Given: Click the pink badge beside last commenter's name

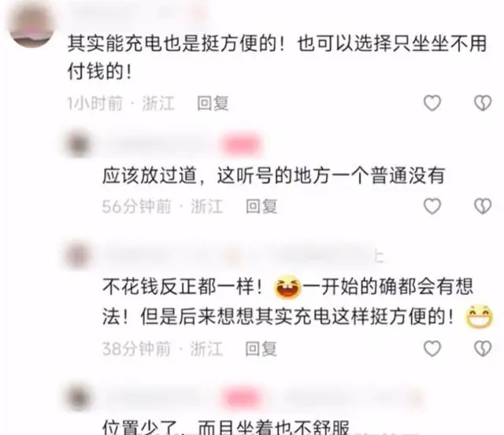Looking at the screenshot, I should click(242, 398).
